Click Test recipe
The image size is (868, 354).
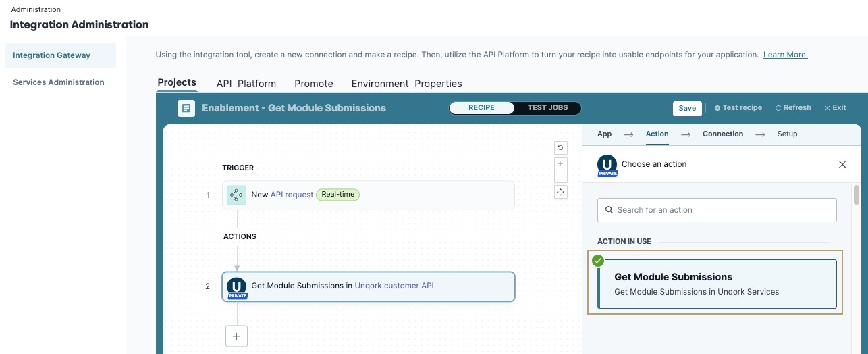[738, 108]
